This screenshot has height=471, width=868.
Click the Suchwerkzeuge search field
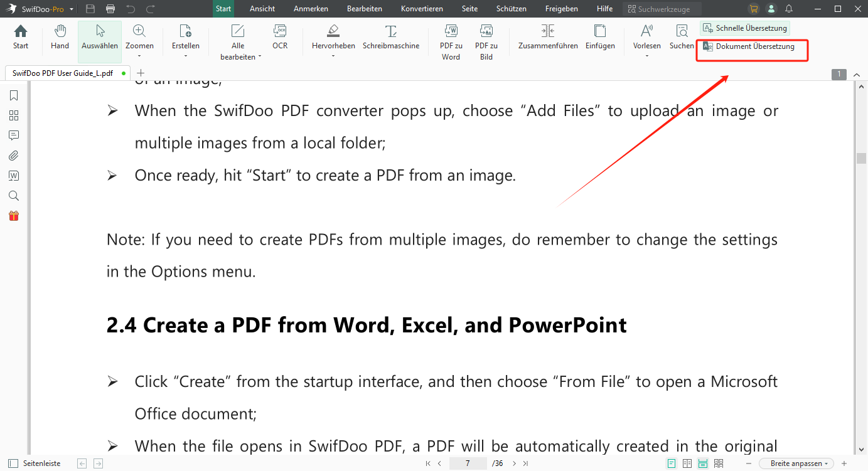[x=662, y=9]
